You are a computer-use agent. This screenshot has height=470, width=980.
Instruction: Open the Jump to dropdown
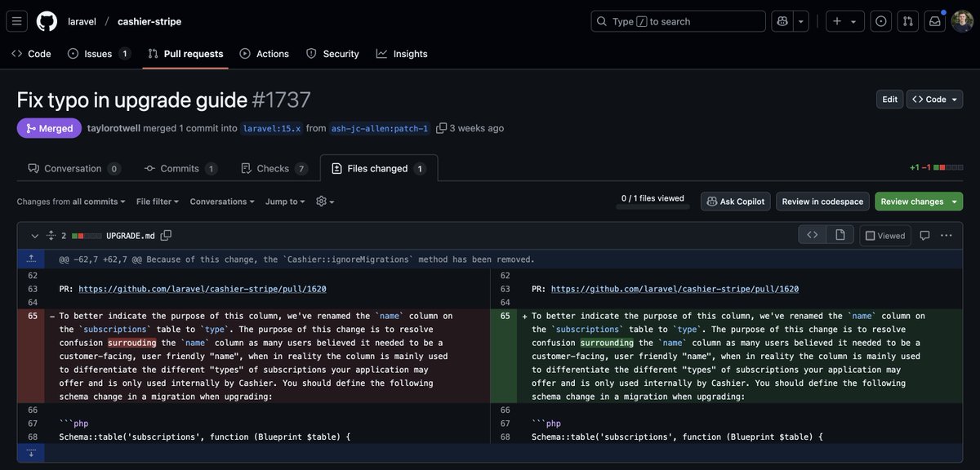click(x=285, y=202)
